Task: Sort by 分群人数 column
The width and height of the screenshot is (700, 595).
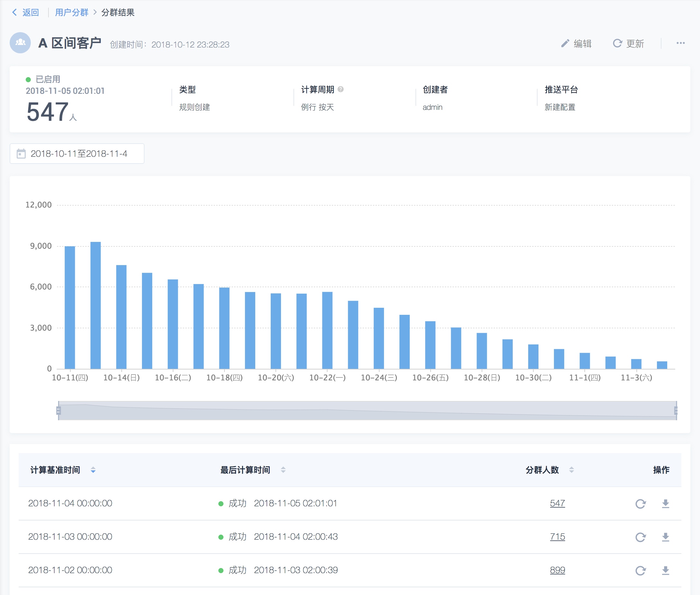Action: click(571, 470)
